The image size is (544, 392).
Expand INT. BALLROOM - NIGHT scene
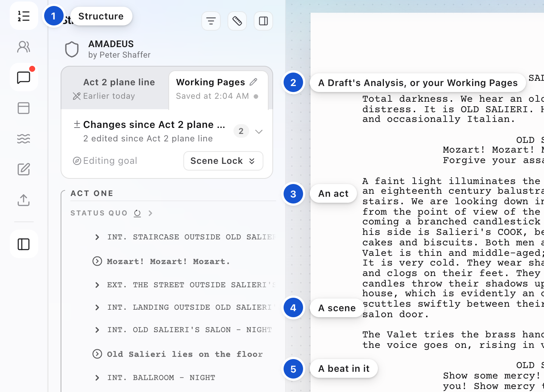pyautogui.click(x=97, y=378)
